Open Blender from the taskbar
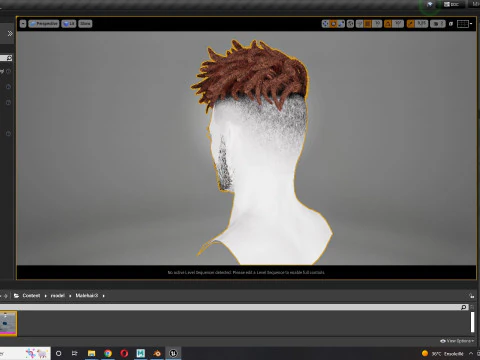480x360 pixels. point(157,353)
